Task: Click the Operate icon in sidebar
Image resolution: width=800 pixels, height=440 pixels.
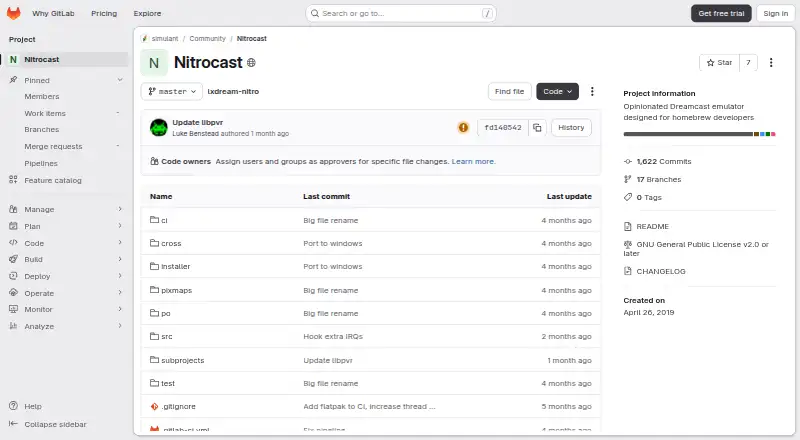Action: (13, 293)
